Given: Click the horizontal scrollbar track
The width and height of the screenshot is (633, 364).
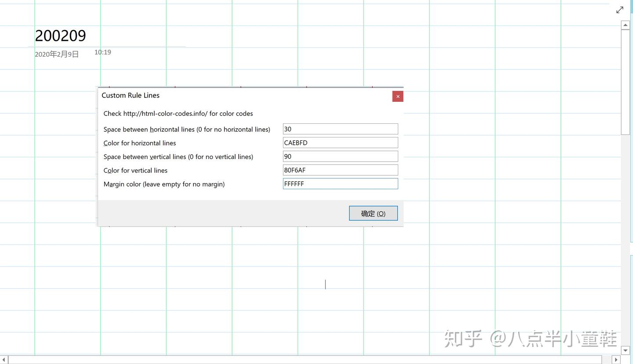Looking at the screenshot, I should [x=308, y=359].
